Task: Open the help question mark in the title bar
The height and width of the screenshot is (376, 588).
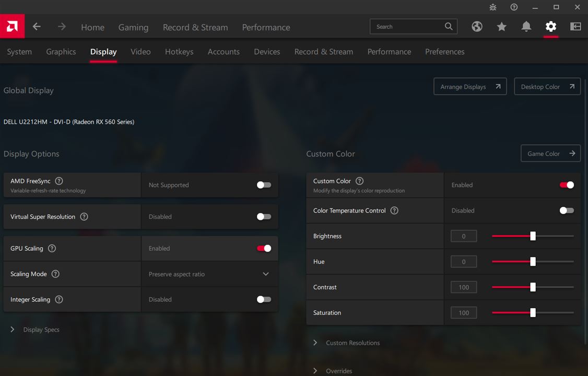Action: 514,7
